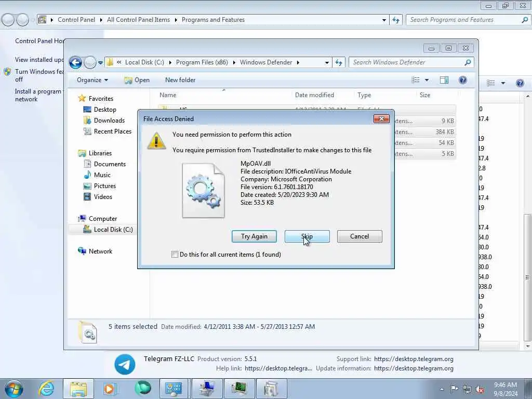The height and width of the screenshot is (399, 532).
Task: Refresh Programs and Features address bar
Action: (x=395, y=20)
